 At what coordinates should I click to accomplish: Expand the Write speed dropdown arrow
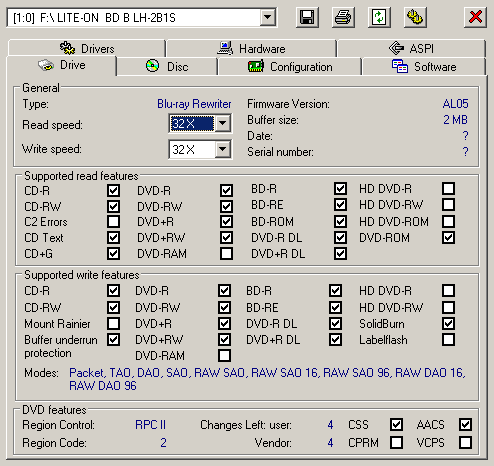(222, 149)
